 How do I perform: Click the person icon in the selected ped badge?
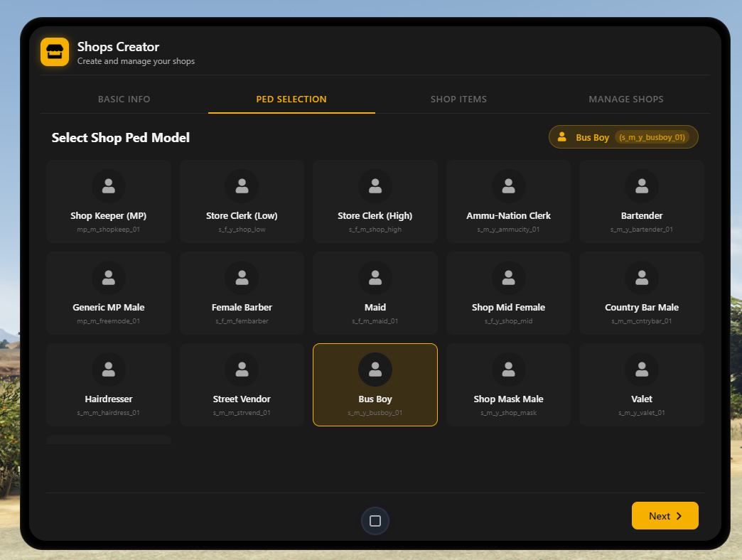(562, 136)
